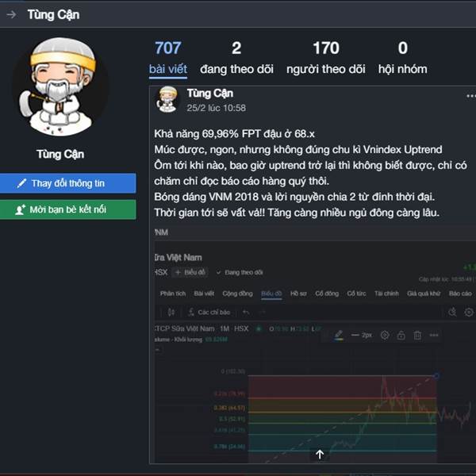The height and width of the screenshot is (476, 476).
Task: Open the chart drawing settings gear icon
Action: tap(385, 335)
